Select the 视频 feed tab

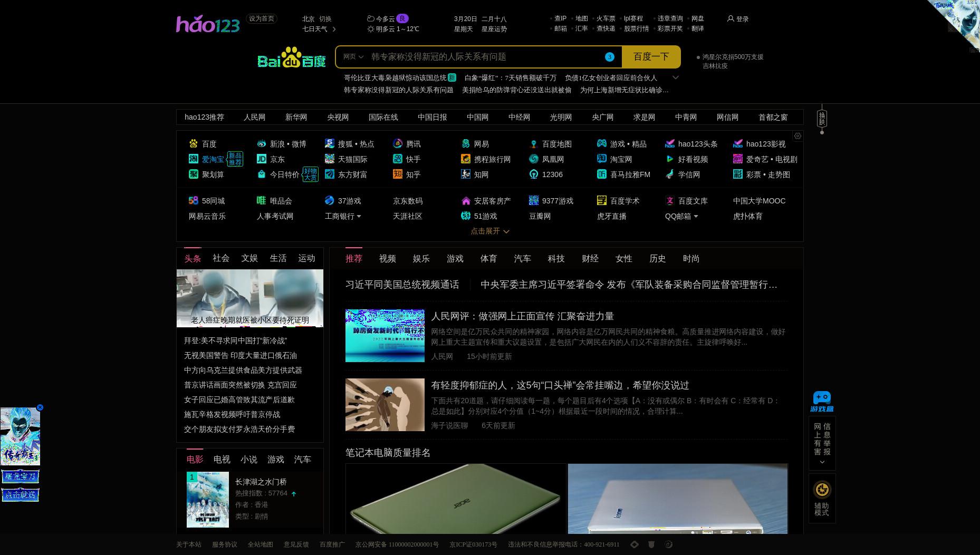388,258
